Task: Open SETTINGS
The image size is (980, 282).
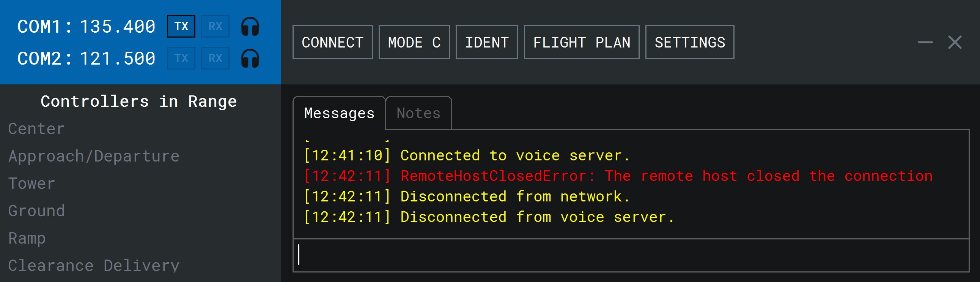Action: click(689, 42)
